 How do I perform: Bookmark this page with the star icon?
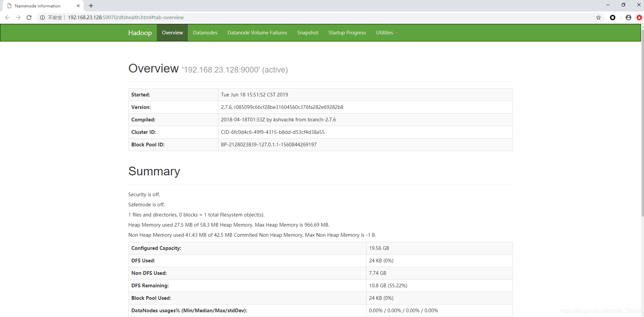[x=598, y=18]
